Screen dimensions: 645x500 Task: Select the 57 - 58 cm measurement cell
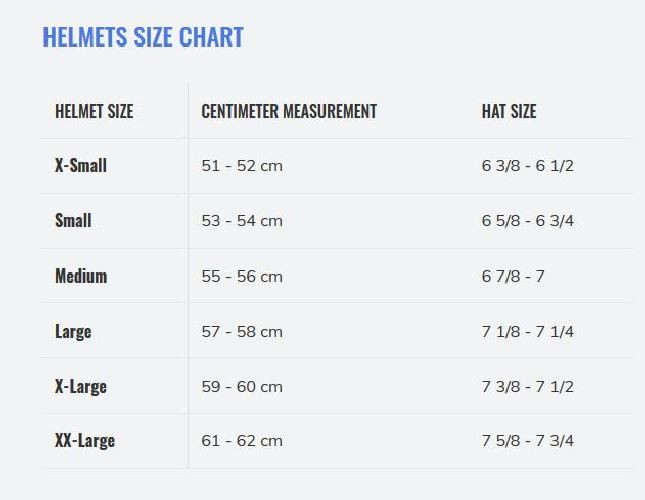[x=242, y=331]
